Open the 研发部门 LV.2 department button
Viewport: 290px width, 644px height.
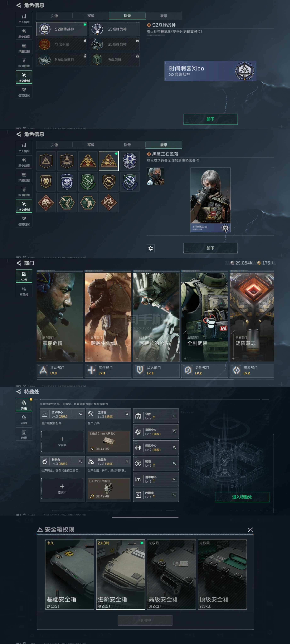coord(251,370)
